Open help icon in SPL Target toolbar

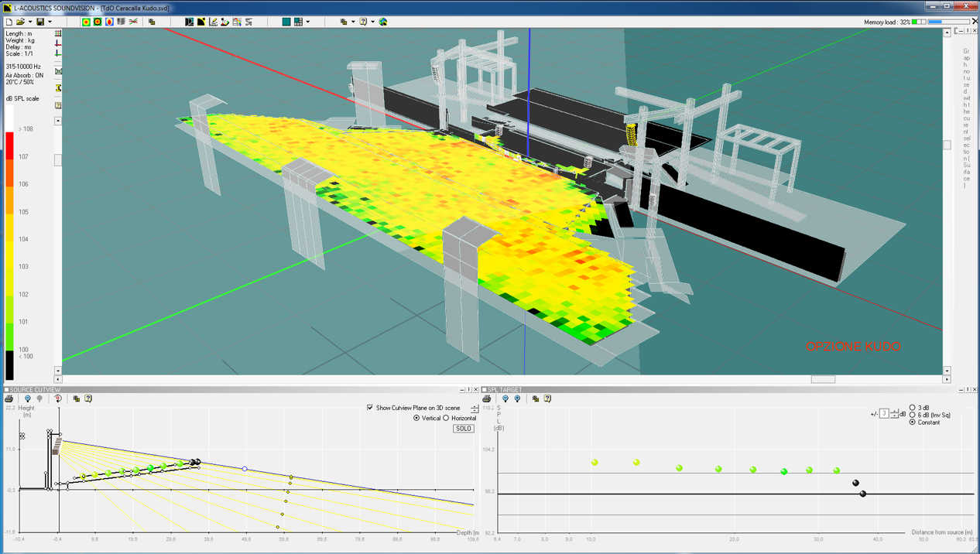547,398
